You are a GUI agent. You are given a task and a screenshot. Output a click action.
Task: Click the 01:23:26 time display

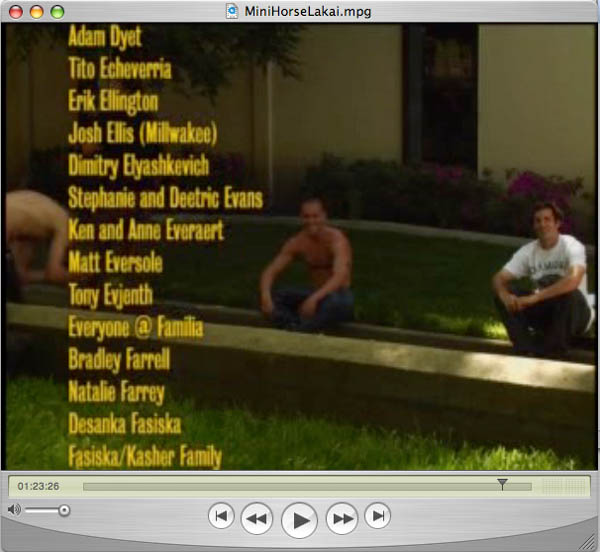[38, 487]
